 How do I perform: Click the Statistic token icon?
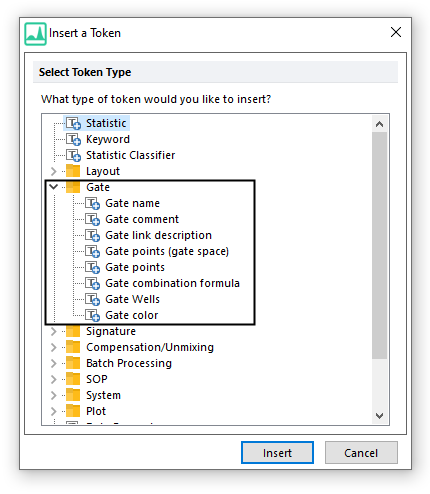click(73, 123)
